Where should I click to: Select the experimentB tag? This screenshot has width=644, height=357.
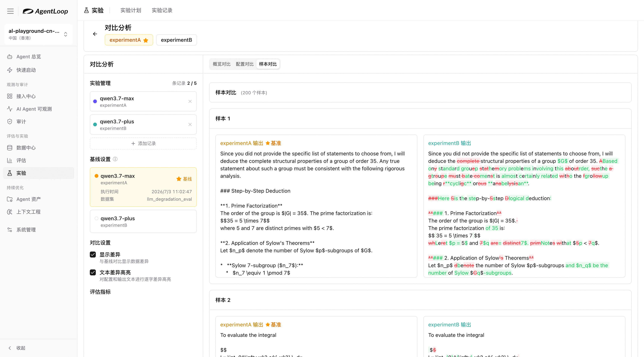(176, 40)
